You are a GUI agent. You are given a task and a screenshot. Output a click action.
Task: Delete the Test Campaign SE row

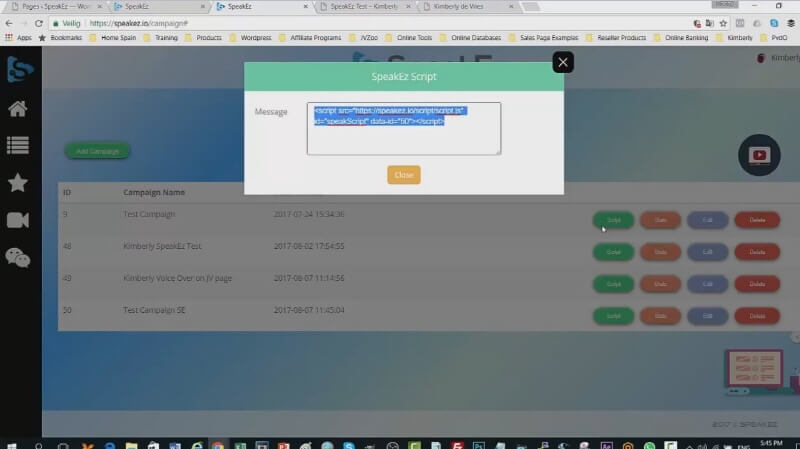tap(757, 316)
